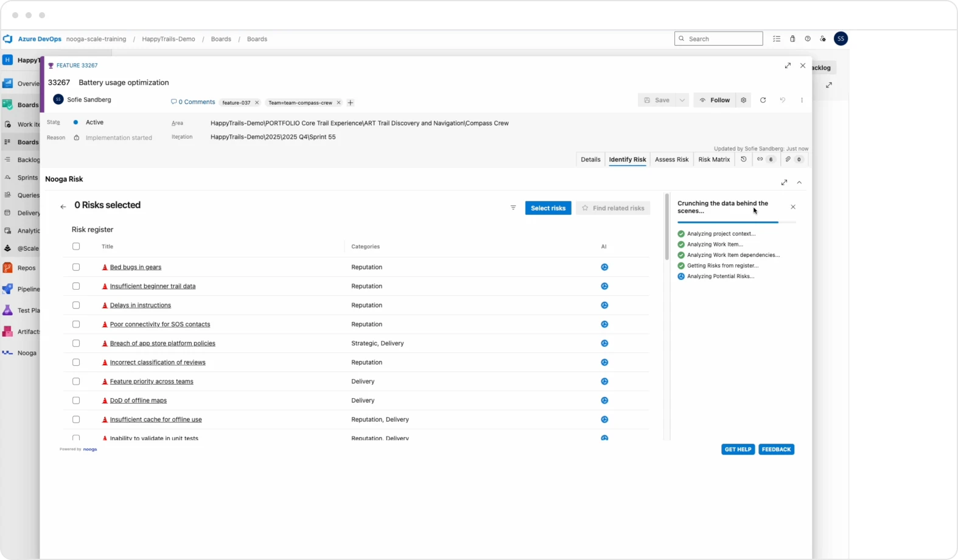958x560 pixels.
Task: Open Queries in the Boards sidebar
Action: coord(21,195)
